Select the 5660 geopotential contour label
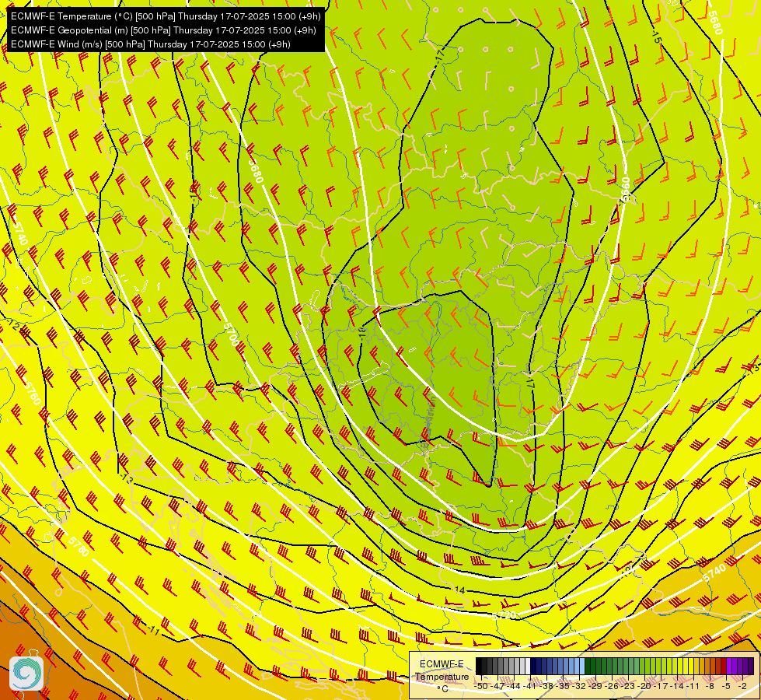This screenshot has height=700, width=761. [625, 190]
